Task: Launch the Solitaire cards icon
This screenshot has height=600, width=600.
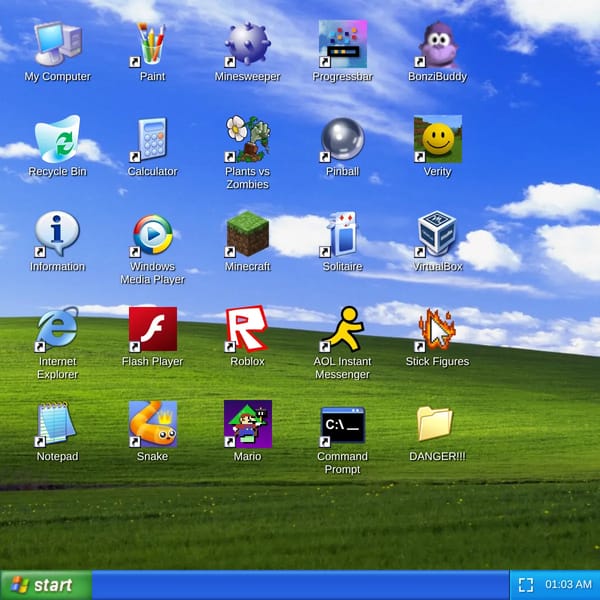Action: [342, 234]
